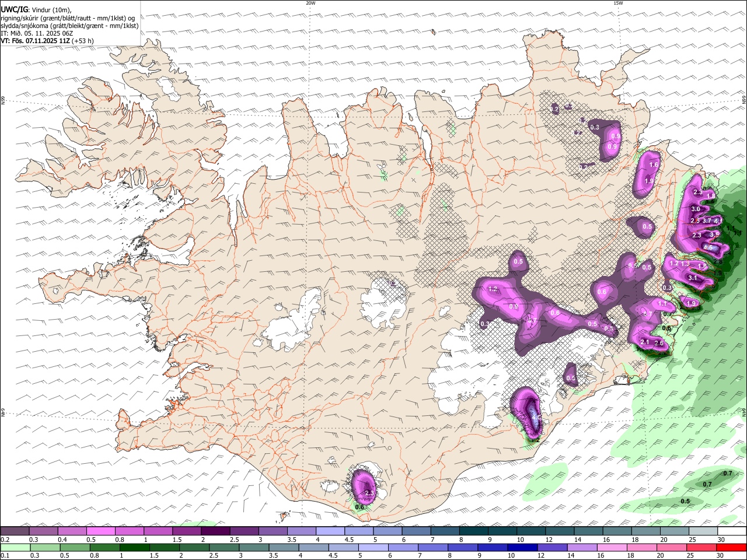This screenshot has width=747, height=560.
Task: Click the '(+53 h)' forecast offset
Action: coord(83,41)
